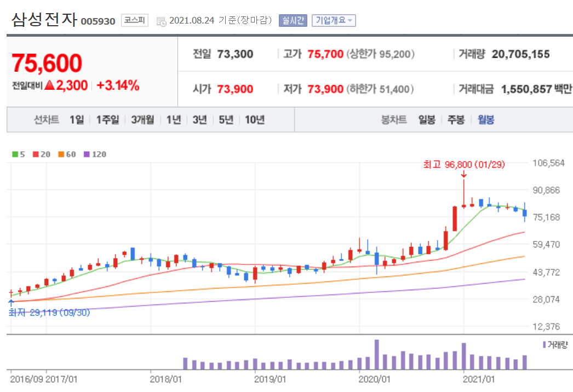573x392 pixels.
Task: Click the 2021/01 axis label
Action: tap(479, 379)
